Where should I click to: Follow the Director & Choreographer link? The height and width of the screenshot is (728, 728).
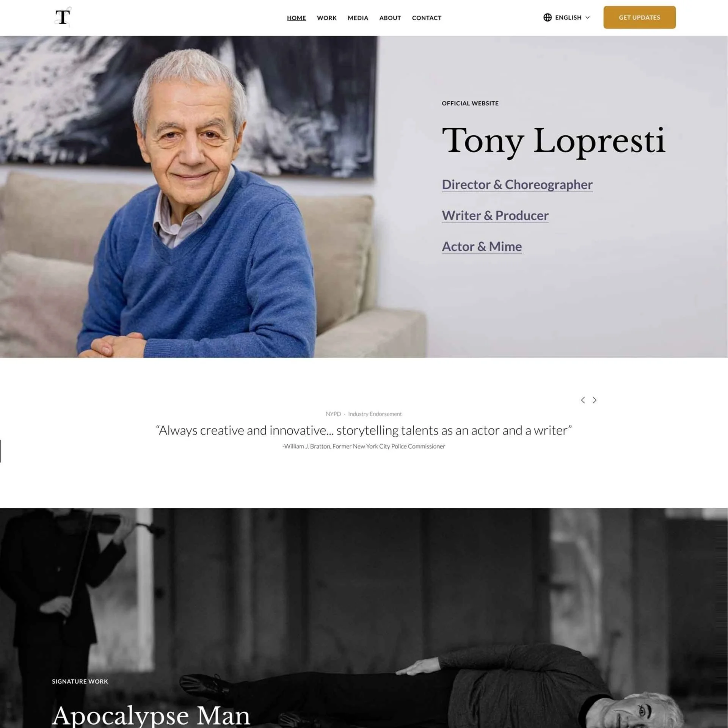517,185
